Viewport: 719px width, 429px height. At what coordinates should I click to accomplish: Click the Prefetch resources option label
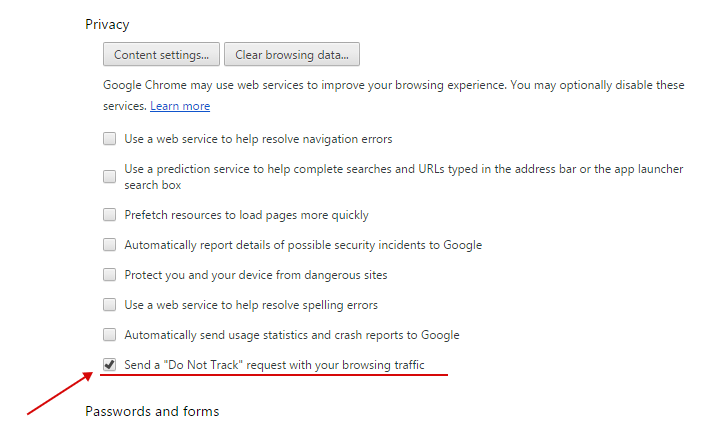pyautogui.click(x=246, y=215)
